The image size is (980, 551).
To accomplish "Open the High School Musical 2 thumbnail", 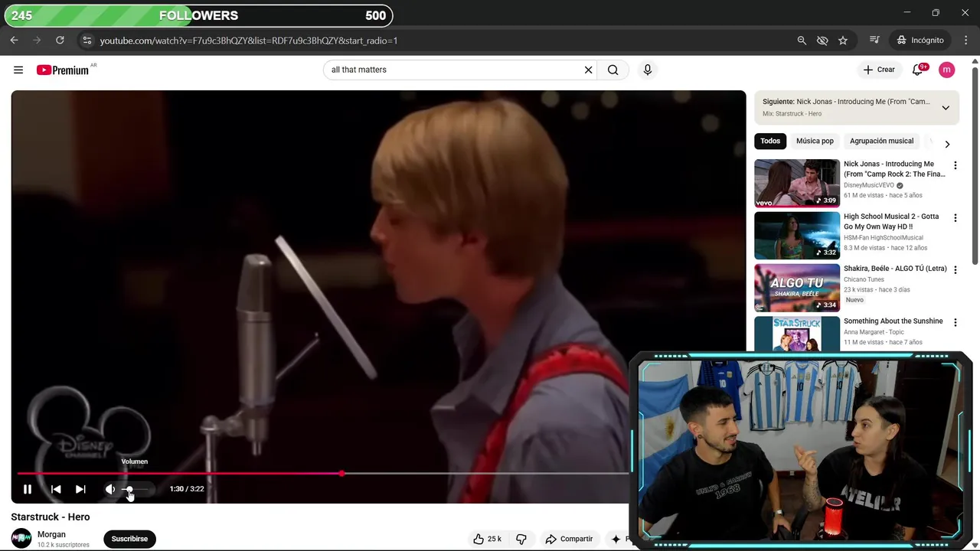I will [797, 236].
